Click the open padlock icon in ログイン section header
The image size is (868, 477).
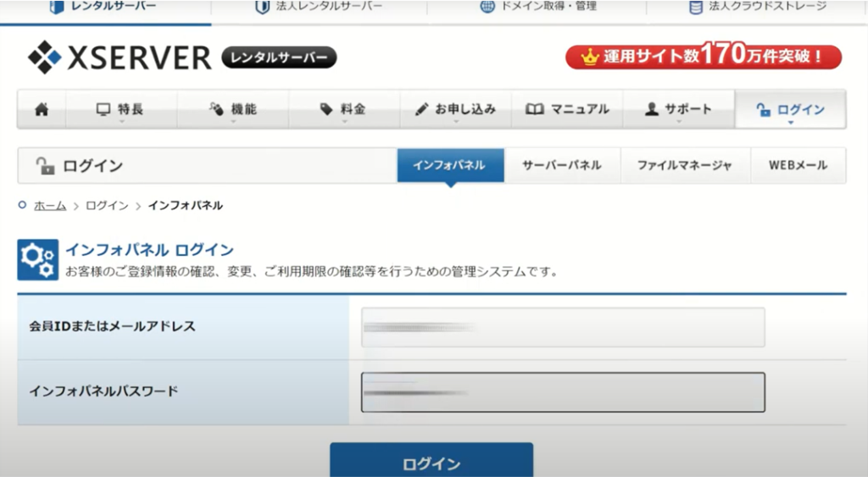(x=45, y=165)
